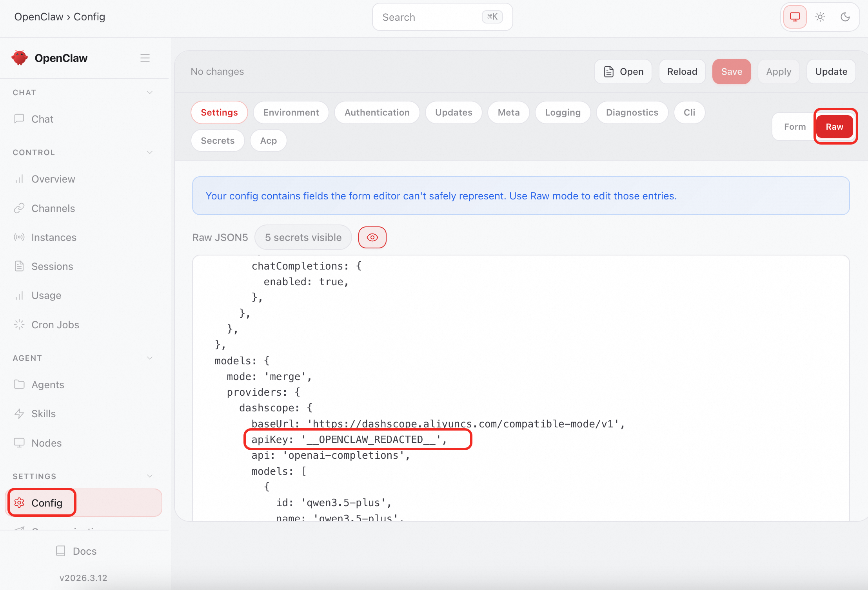Switch to Raw editor mode
The image size is (868, 590).
click(x=834, y=127)
